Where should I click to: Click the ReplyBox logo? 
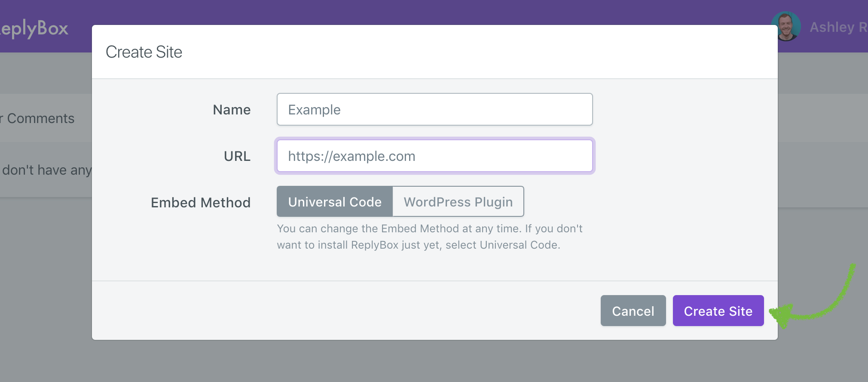pyautogui.click(x=34, y=28)
